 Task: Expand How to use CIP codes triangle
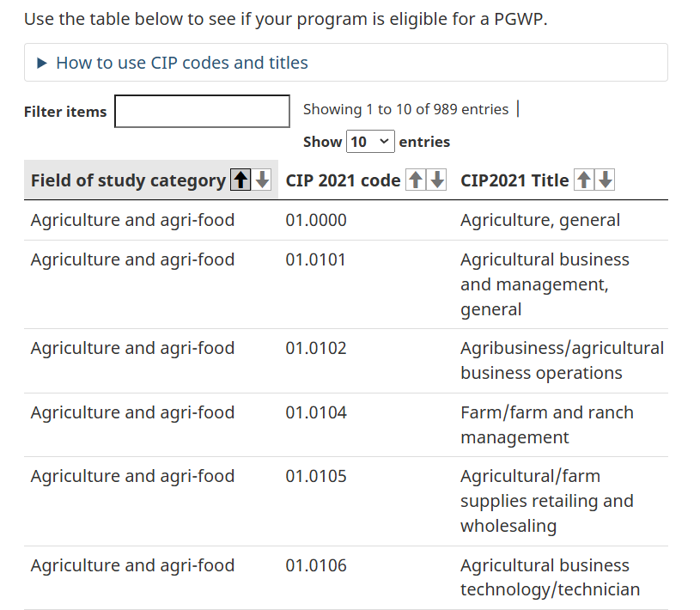coord(42,63)
